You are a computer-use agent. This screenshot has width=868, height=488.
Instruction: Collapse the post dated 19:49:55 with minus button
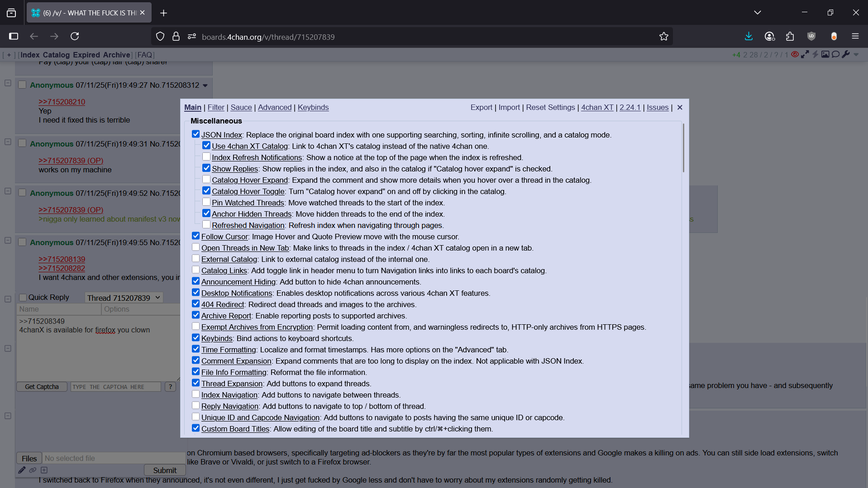(x=8, y=241)
